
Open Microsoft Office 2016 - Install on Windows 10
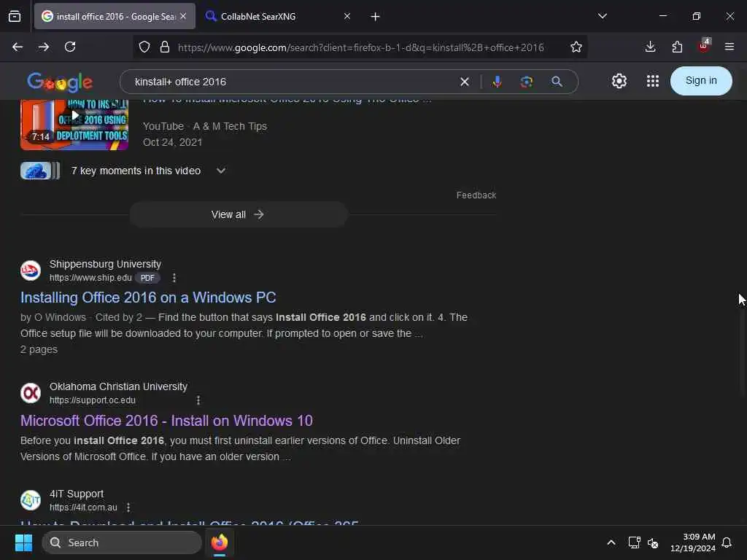pos(166,421)
